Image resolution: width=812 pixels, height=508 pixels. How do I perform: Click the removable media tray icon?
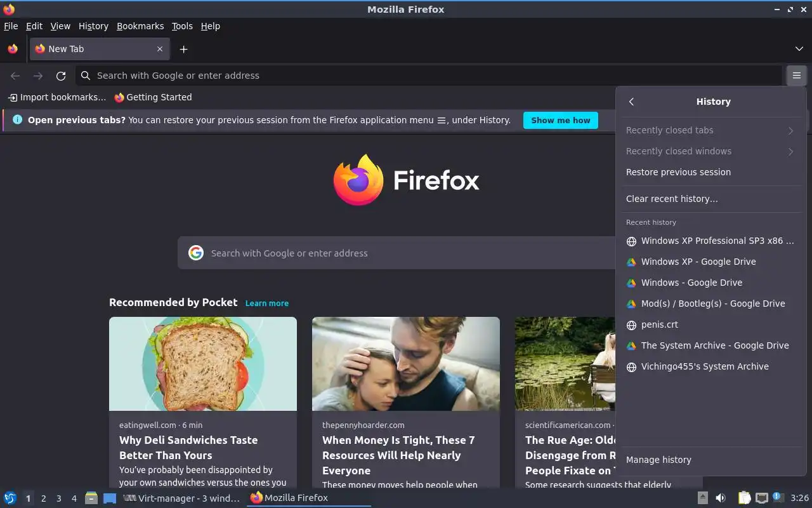702,498
